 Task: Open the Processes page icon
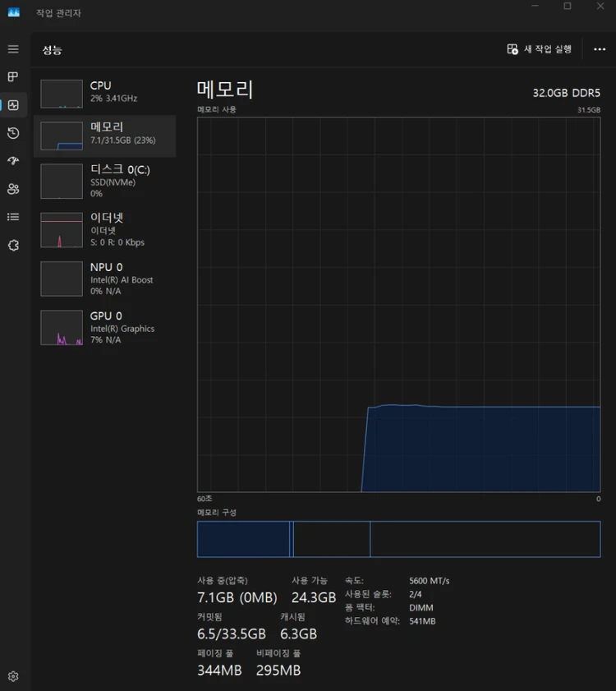point(13,76)
